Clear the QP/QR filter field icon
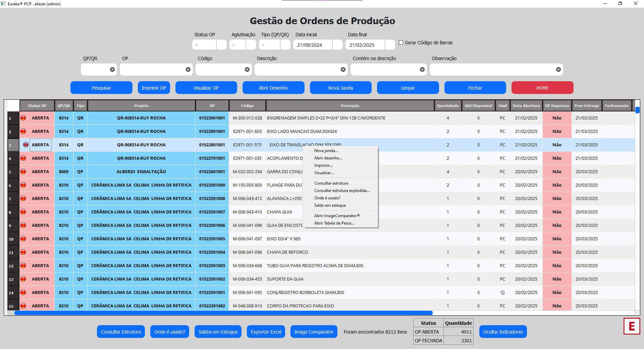This screenshot has width=644, height=349. pos(112,69)
